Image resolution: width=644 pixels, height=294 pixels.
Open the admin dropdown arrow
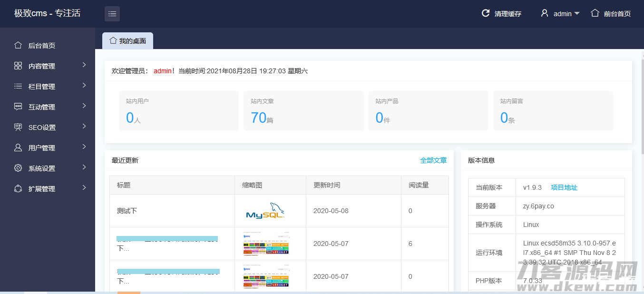coord(577,14)
